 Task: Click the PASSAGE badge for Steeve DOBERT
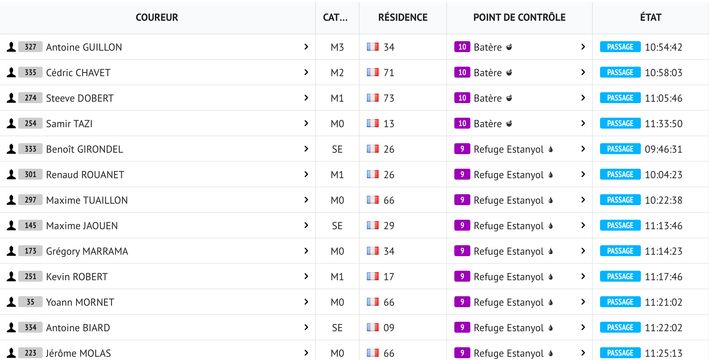pyautogui.click(x=620, y=98)
